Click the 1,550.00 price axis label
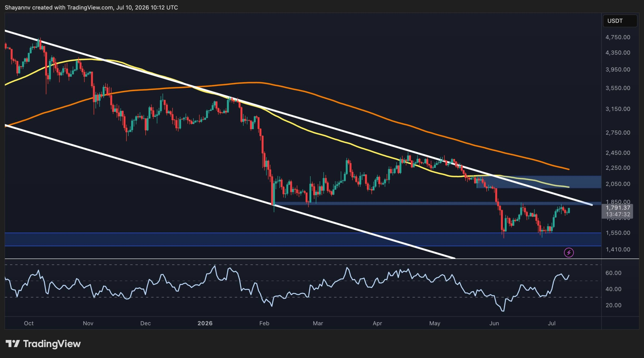644x358 pixels. tap(618, 233)
